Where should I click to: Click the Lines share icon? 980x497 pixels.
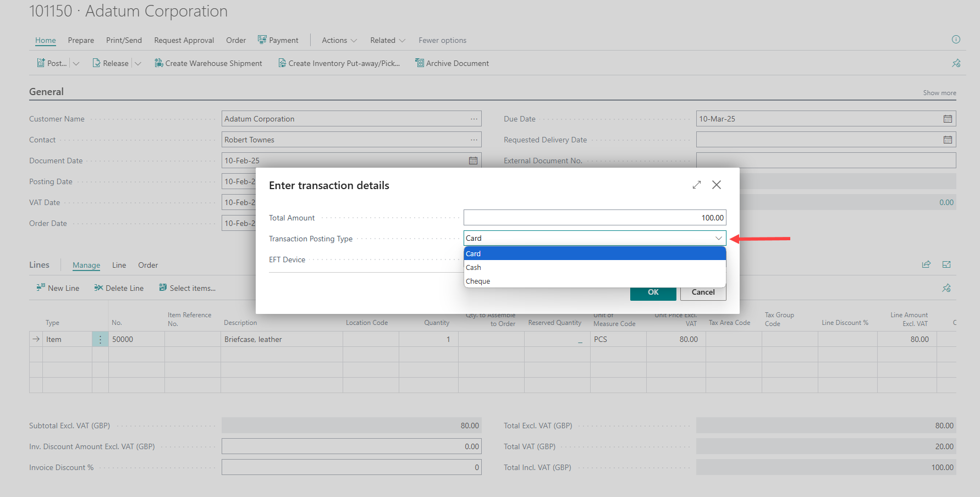click(926, 264)
